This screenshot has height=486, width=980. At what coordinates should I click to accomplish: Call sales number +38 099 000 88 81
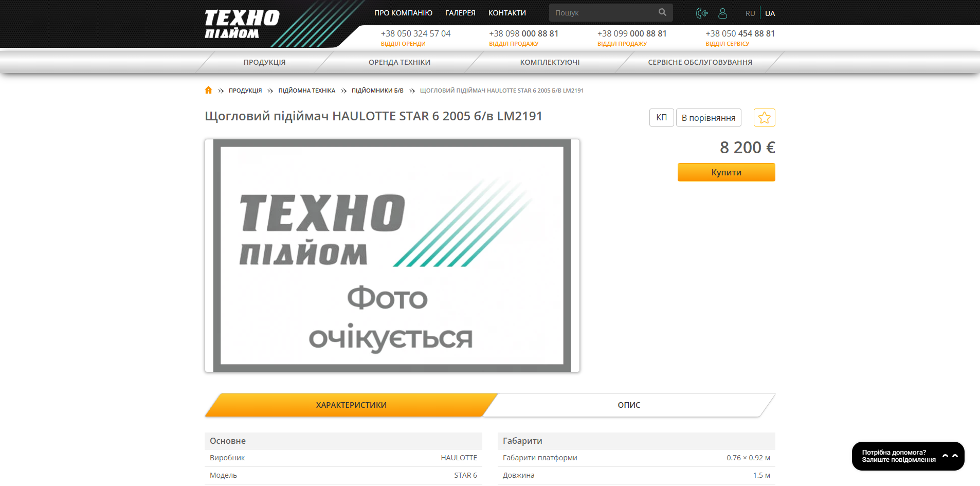632,33
